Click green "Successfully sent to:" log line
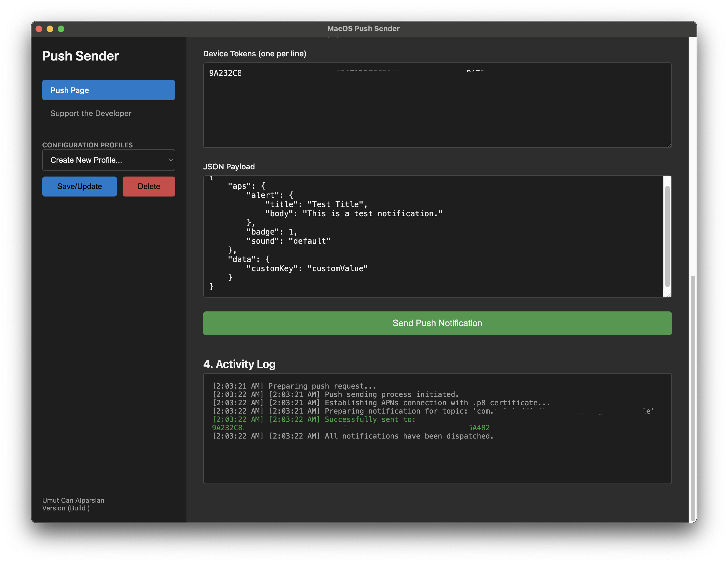 (314, 419)
